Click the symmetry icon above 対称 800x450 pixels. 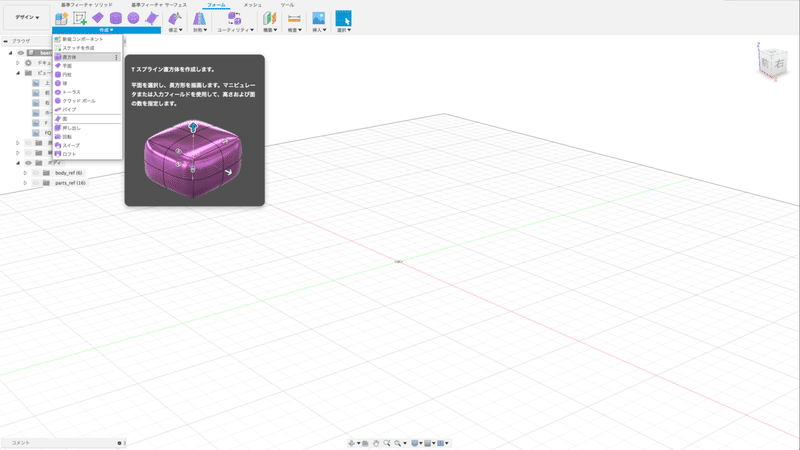199,18
